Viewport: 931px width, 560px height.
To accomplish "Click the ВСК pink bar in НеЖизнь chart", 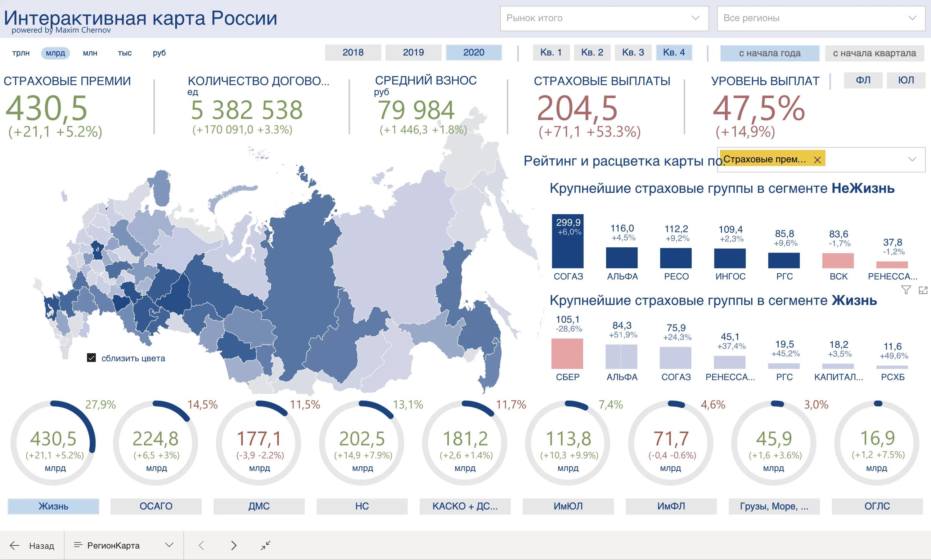I will [838, 261].
